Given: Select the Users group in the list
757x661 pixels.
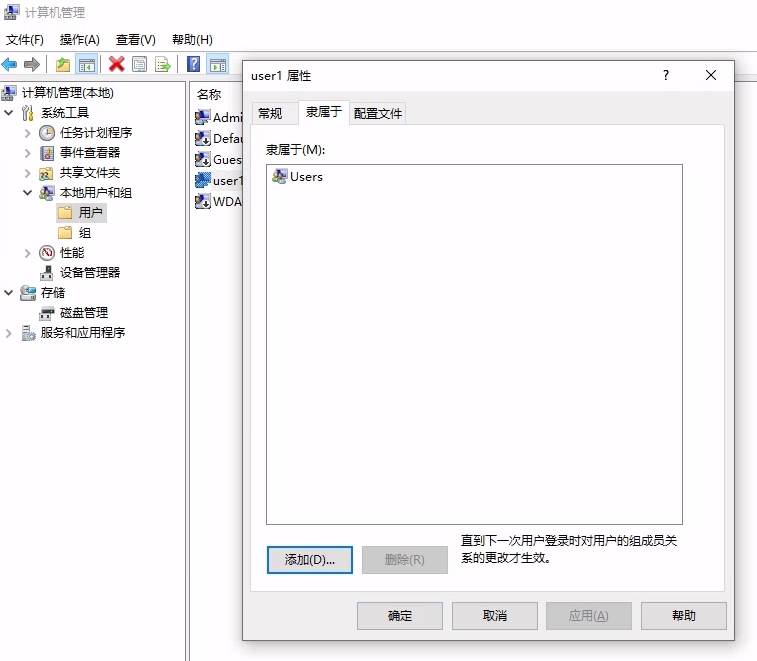Looking at the screenshot, I should (x=305, y=177).
